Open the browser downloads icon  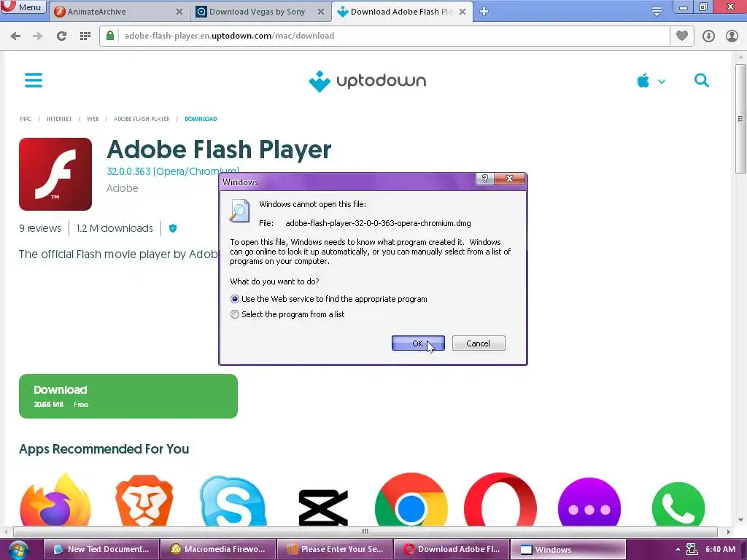tap(708, 36)
